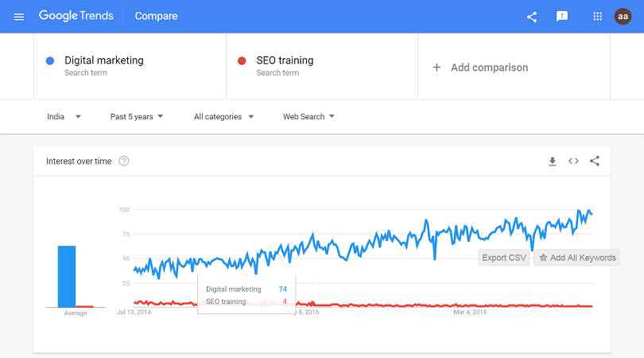The height and width of the screenshot is (358, 644).
Task: Edit the Digital marketing search term
Action: pyautogui.click(x=104, y=60)
